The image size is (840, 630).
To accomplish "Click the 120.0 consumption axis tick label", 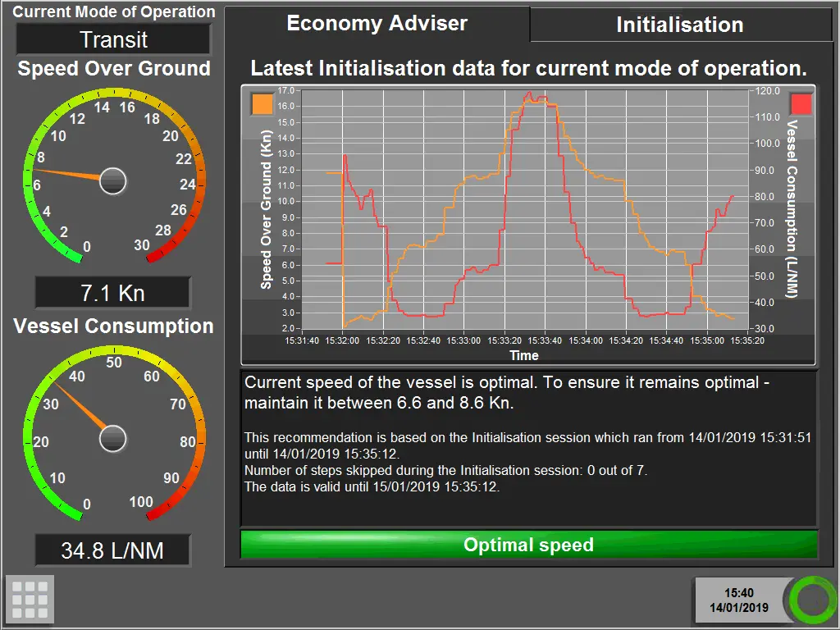I will 768,90.
